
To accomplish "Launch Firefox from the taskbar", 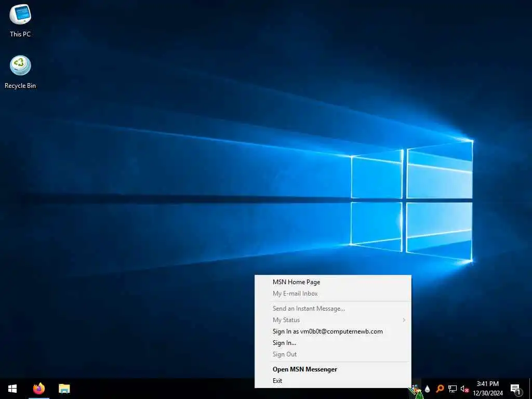I will pos(38,389).
